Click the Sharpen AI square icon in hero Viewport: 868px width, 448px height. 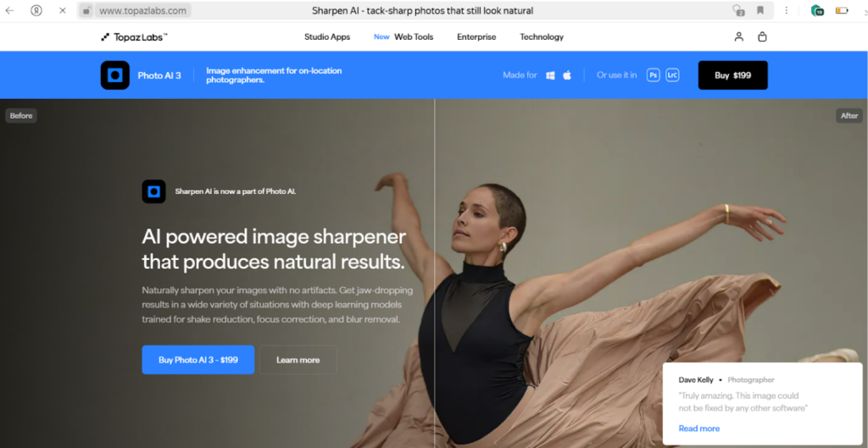point(153,191)
